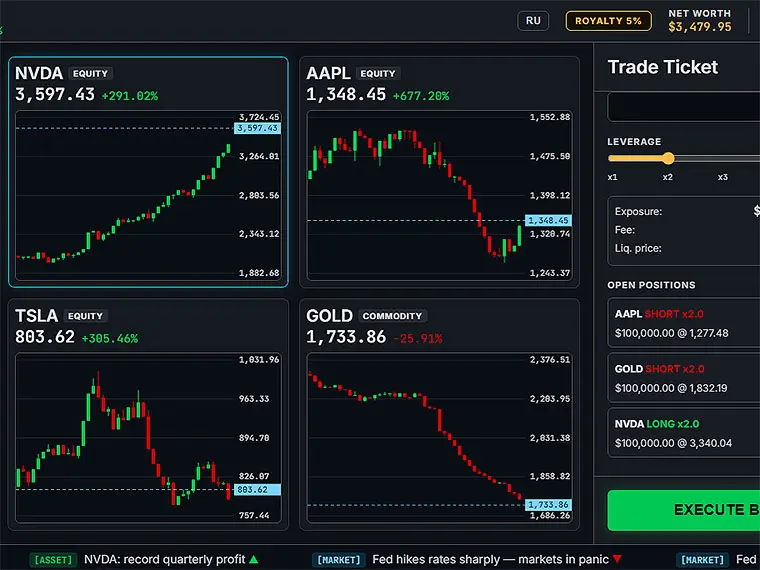Viewport: 760px width, 570px height.
Task: Click the TSLA EQUITY tag
Action: click(x=85, y=316)
